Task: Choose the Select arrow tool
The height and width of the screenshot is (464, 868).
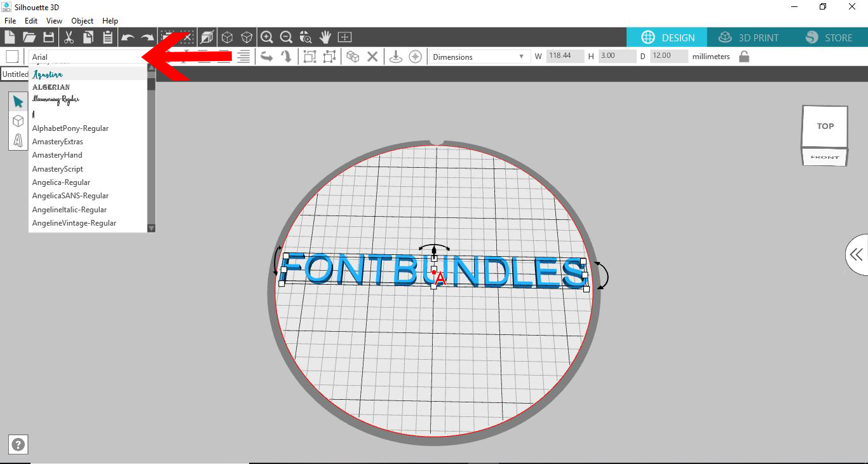Action: 18,102
